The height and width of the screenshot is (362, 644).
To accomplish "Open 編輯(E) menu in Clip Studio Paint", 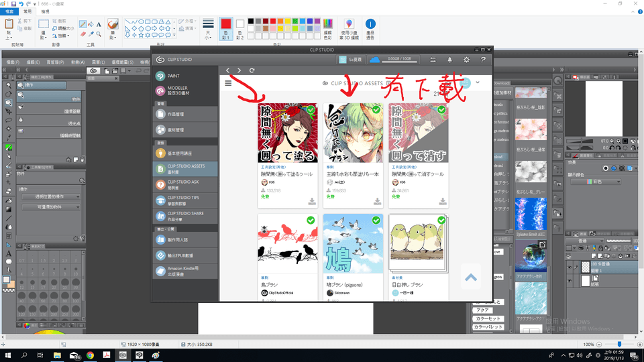I will [x=34, y=62].
